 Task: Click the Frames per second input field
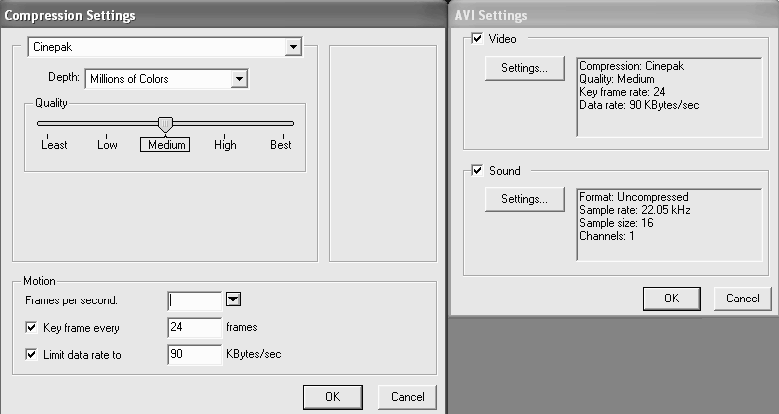tap(194, 299)
